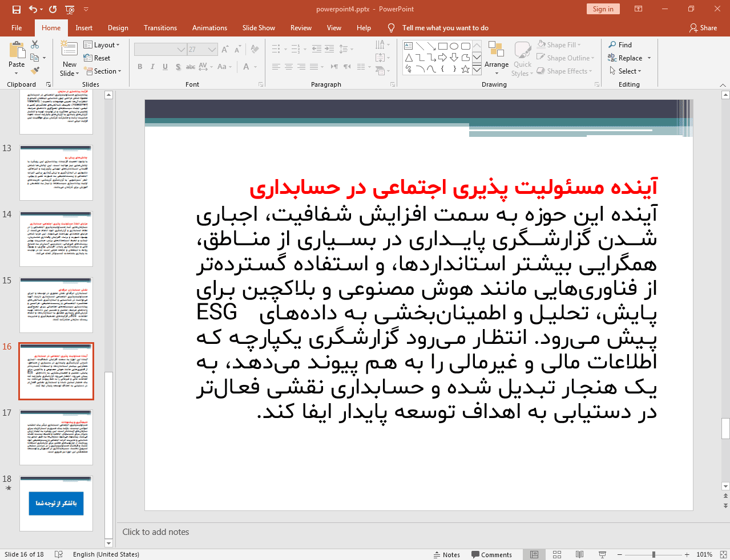
Task: Open the Review tab
Action: click(x=301, y=28)
